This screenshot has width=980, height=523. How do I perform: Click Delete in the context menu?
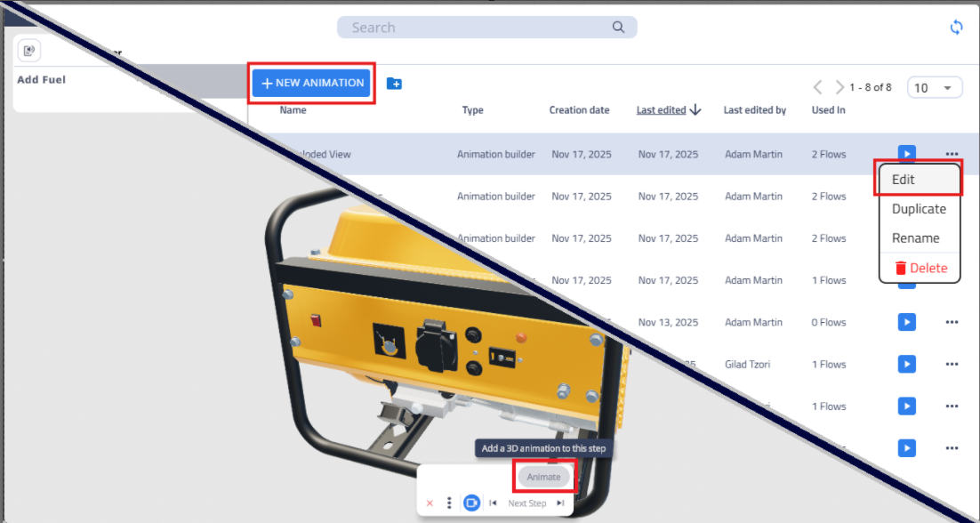point(920,268)
